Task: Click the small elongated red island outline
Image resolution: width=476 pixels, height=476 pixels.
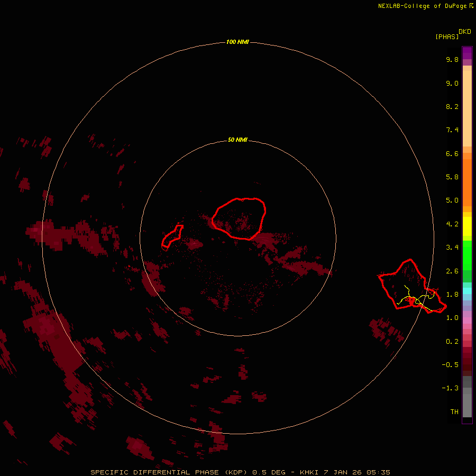Action: [x=172, y=236]
